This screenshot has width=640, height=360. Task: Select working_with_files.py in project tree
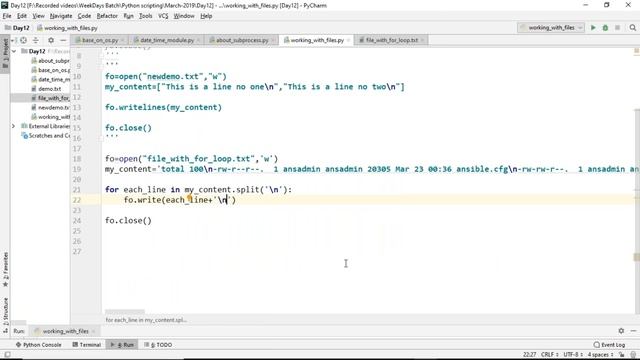tap(50, 117)
